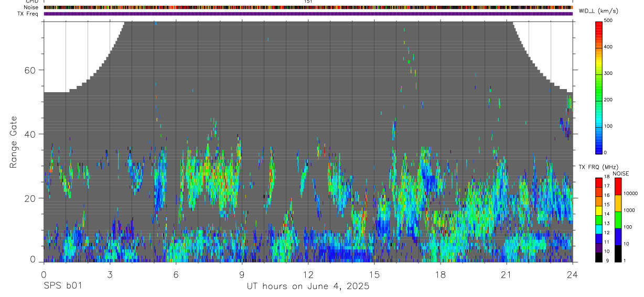Image resolution: width=644 pixels, height=297 pixels.
Task: Click the '10000' label on the NOISE legend
Action: pyautogui.click(x=631, y=193)
